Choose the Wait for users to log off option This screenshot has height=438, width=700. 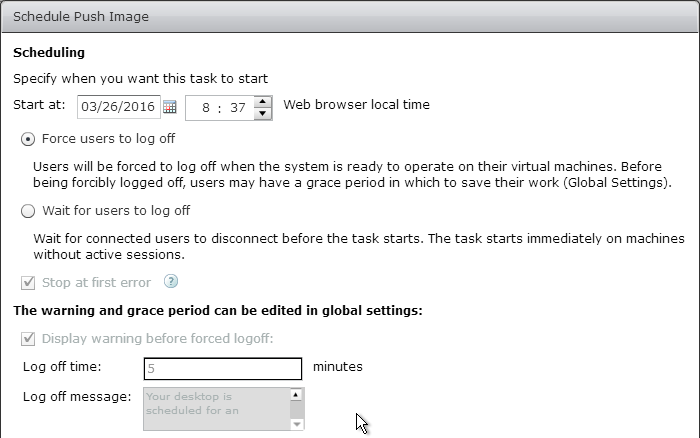click(x=28, y=211)
